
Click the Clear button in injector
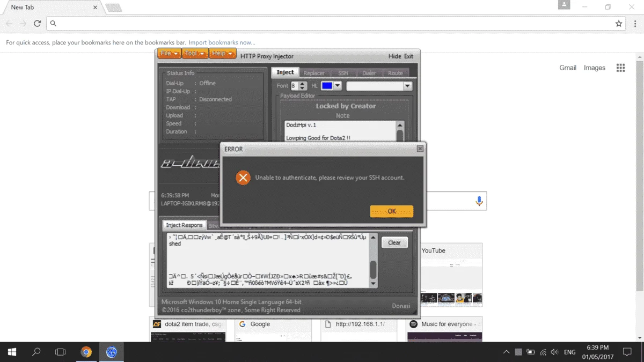(x=394, y=242)
